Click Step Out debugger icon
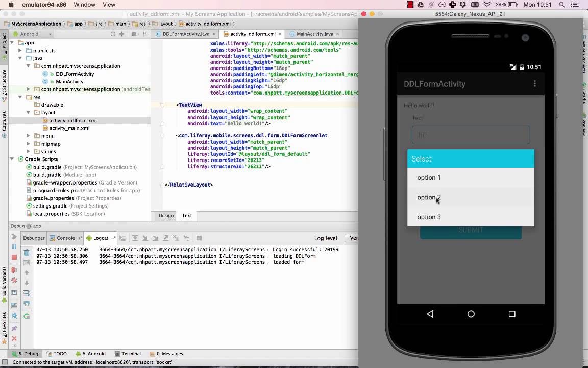 click(166, 238)
